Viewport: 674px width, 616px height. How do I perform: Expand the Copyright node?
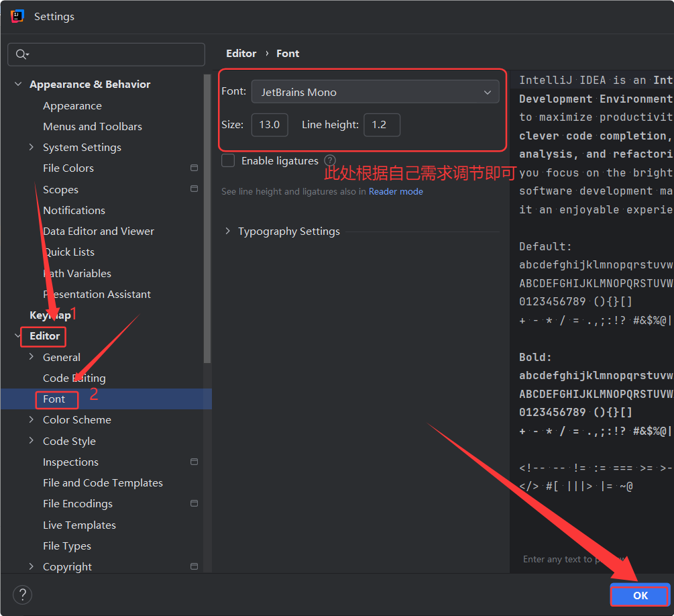pyautogui.click(x=32, y=566)
